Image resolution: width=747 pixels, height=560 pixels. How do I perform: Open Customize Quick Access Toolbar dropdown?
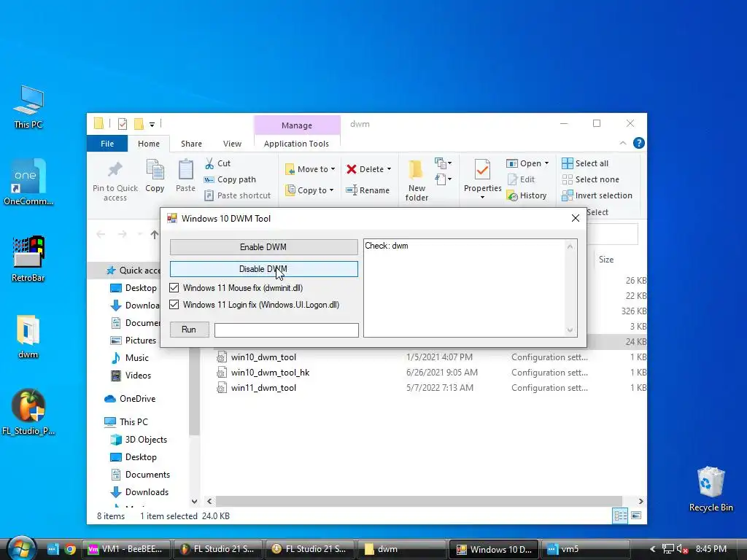pyautogui.click(x=152, y=124)
